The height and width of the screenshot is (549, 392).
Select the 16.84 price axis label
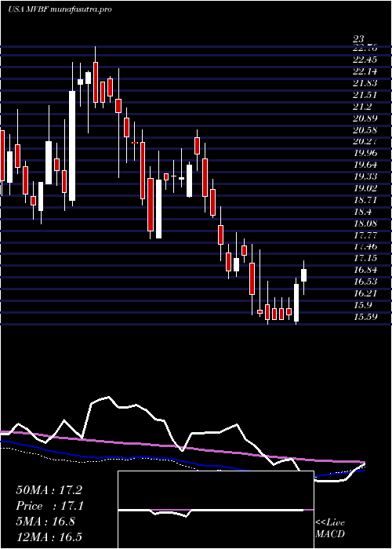[365, 270]
